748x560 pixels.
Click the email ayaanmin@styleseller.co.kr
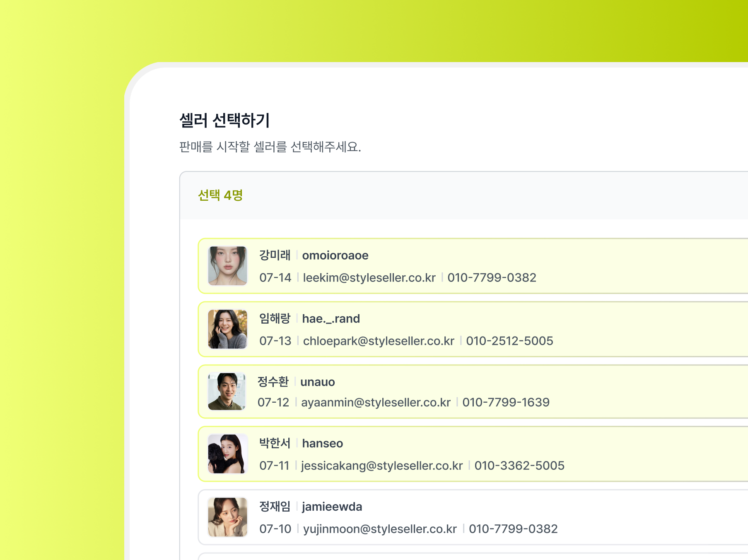pos(376,402)
